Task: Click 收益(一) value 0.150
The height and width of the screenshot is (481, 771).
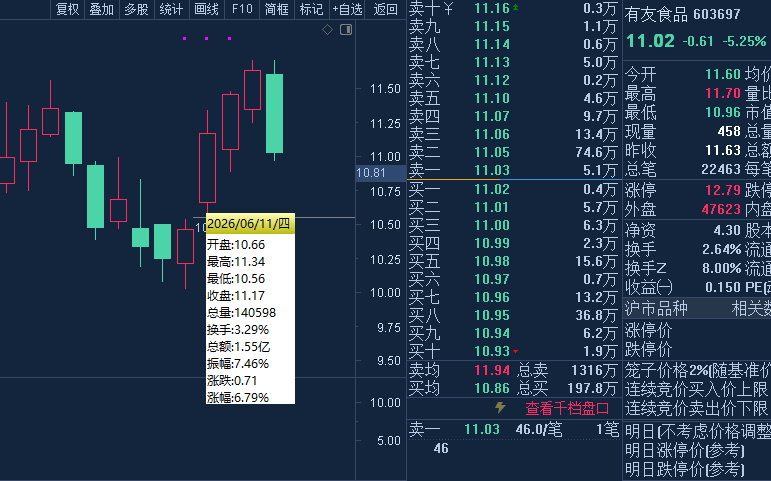Action: (x=723, y=287)
